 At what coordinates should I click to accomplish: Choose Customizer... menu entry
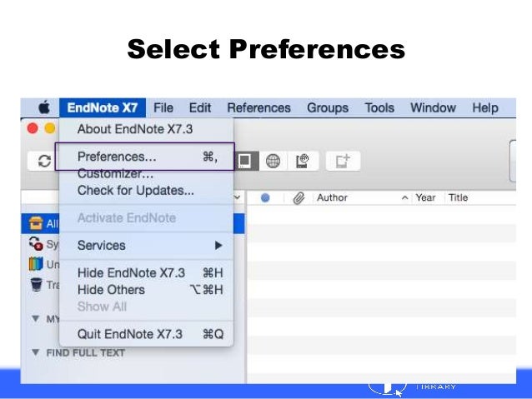tap(146, 173)
